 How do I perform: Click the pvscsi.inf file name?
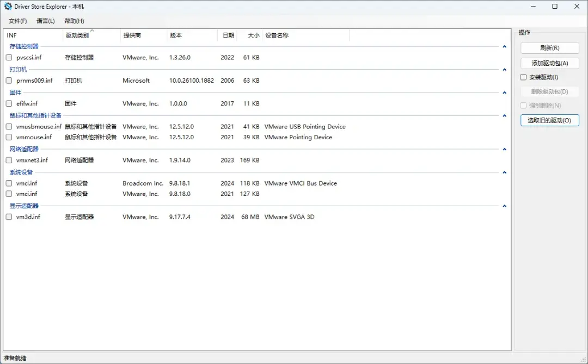tap(29, 57)
